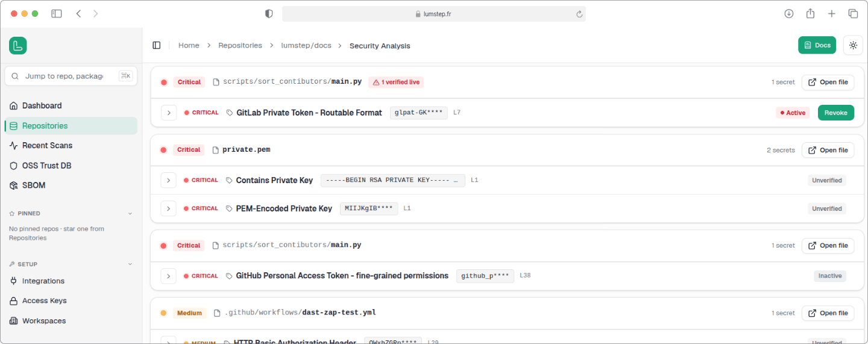This screenshot has width=868, height=344.
Task: Click the Dashboard home icon
Action: pos(14,105)
